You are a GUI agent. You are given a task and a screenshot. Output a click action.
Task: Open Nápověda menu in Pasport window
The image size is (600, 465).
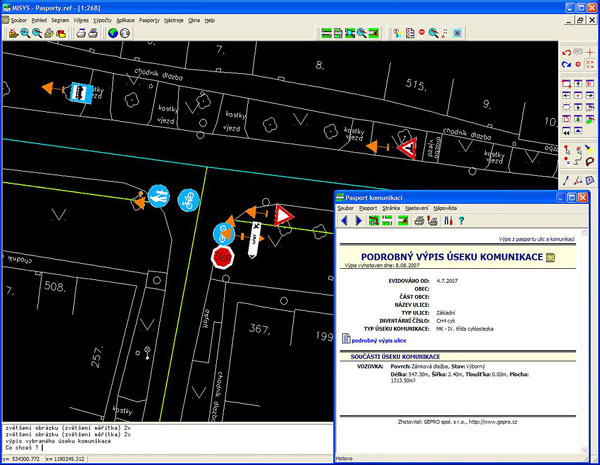click(445, 208)
